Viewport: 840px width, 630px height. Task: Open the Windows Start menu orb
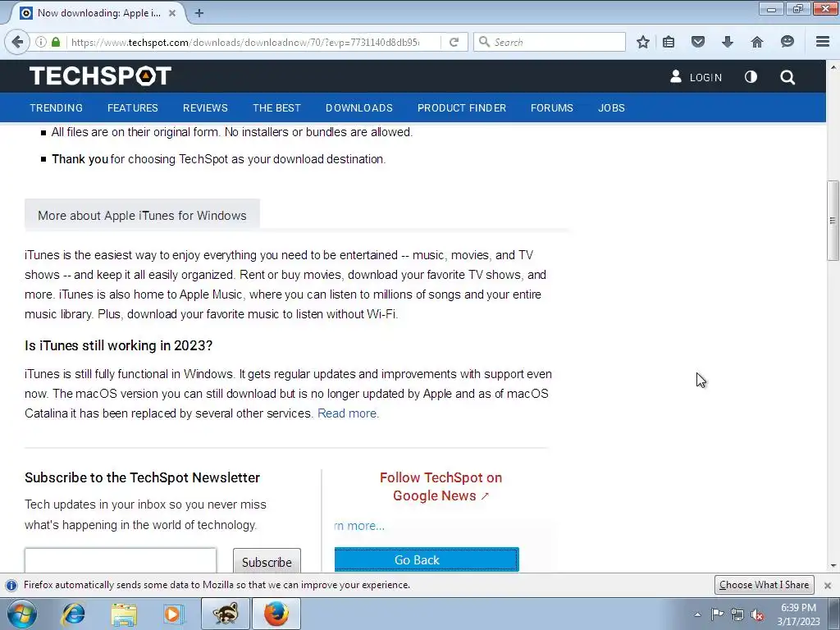pos(22,614)
